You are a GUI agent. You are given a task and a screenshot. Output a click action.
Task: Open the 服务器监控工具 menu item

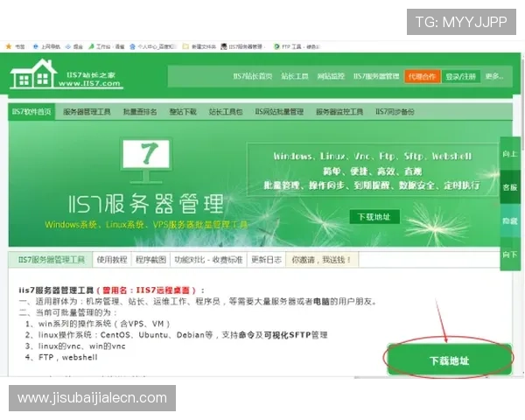coord(339,112)
